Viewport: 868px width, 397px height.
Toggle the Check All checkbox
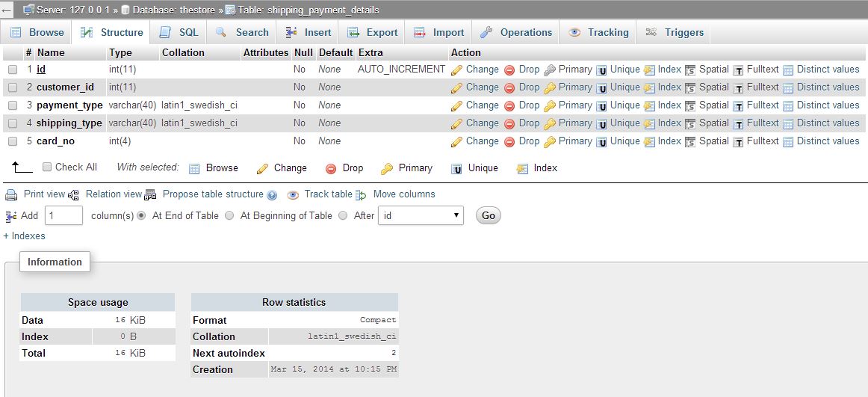point(47,167)
